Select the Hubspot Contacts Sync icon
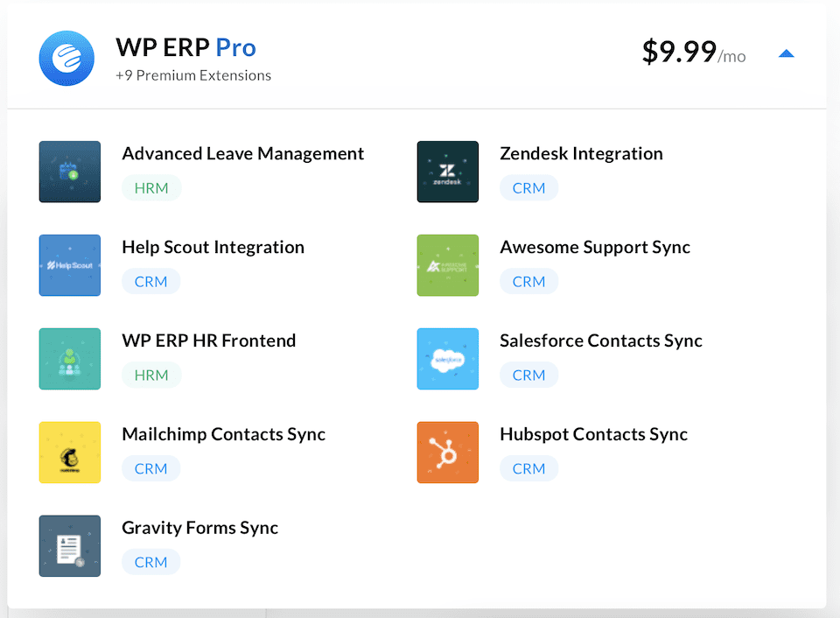 pyautogui.click(x=447, y=453)
